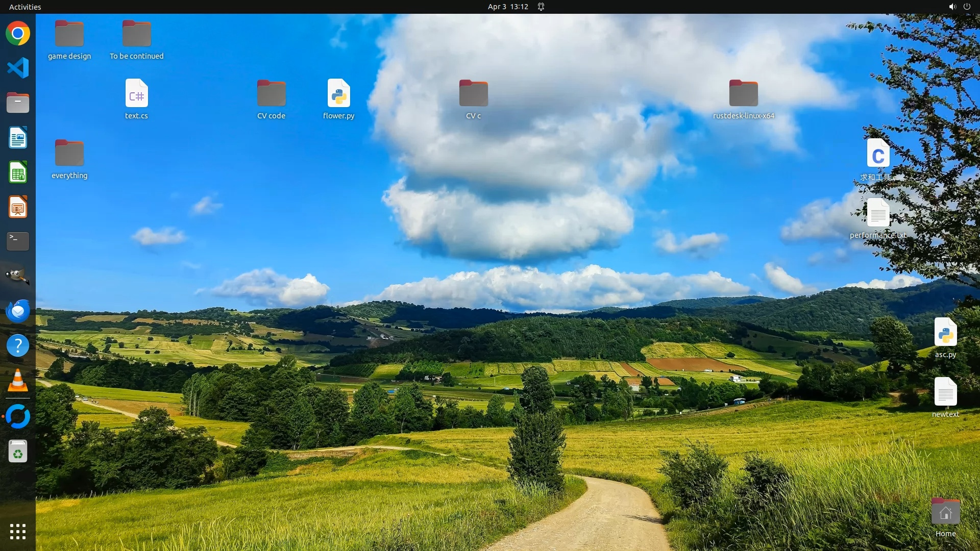Select the rustdesk-linux-x64 folder
980x551 pixels.
pos(743,94)
